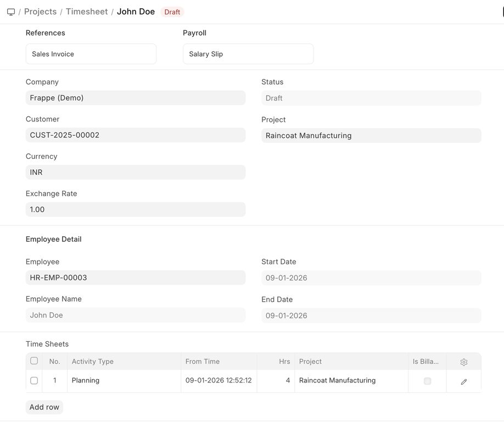The height and width of the screenshot is (422, 504).
Task: Select the Employee HR-EMP-00003 field
Action: (135, 277)
